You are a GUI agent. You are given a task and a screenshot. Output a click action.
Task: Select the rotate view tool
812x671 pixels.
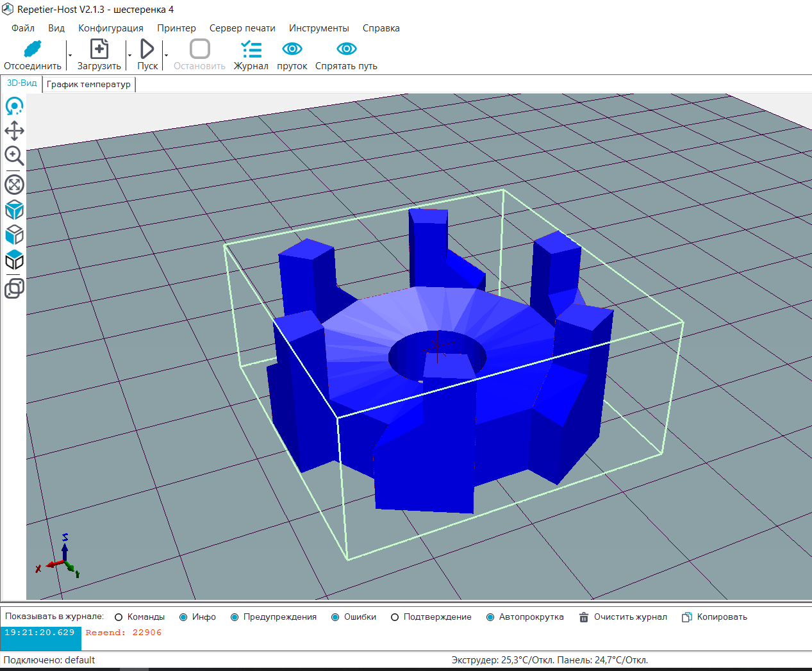[x=14, y=106]
